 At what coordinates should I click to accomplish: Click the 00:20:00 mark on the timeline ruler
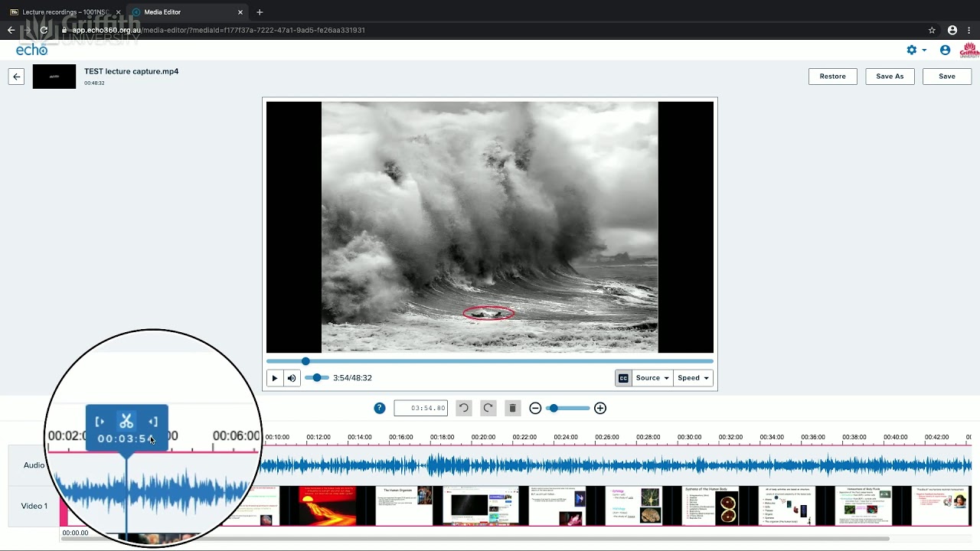[x=483, y=438]
